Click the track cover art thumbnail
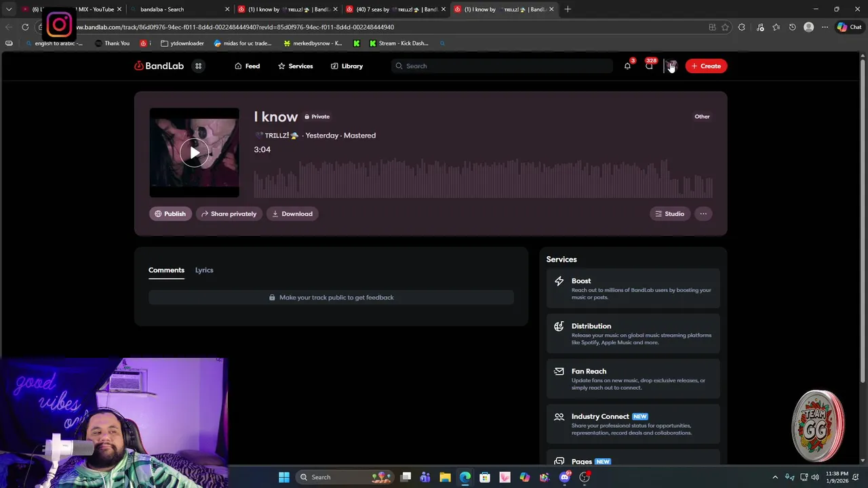Viewport: 868px width, 488px height. pos(194,152)
